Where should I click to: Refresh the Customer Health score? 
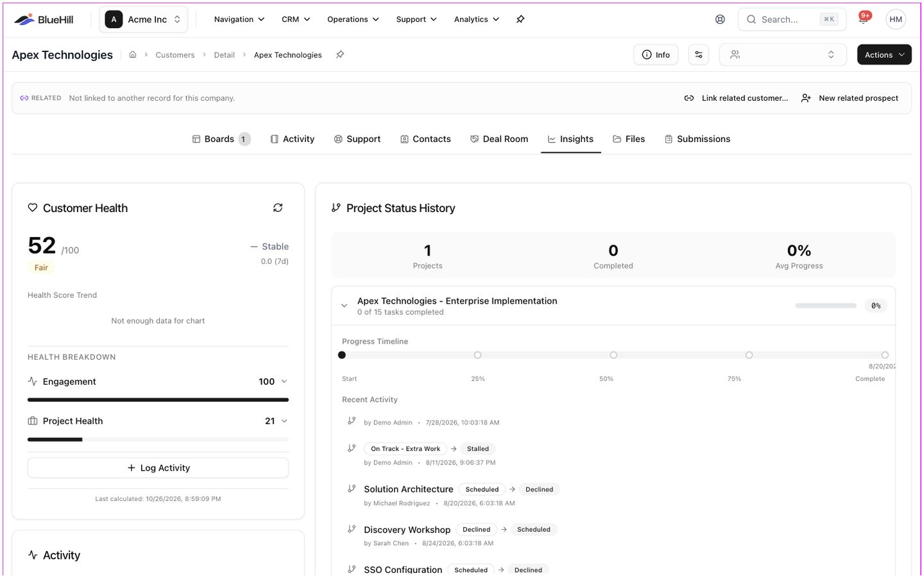click(278, 207)
